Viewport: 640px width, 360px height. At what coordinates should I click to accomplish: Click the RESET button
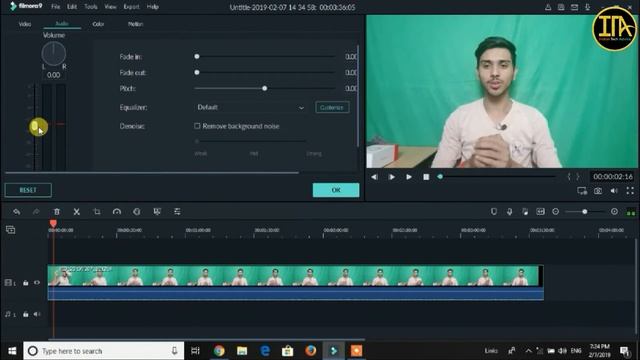pyautogui.click(x=28, y=190)
